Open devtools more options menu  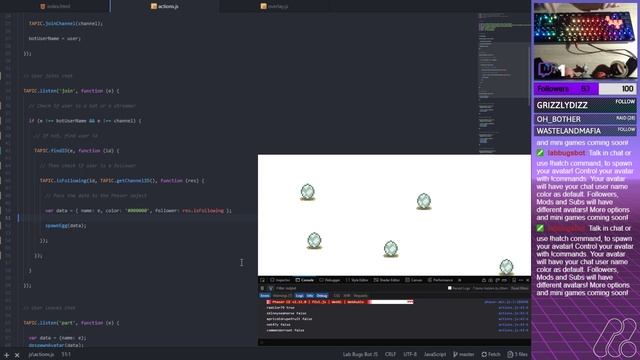point(520,280)
